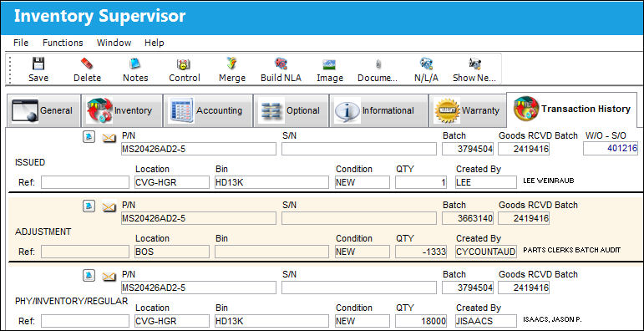This screenshot has width=644, height=331.
Task: Open the Help menu
Action: coord(155,43)
